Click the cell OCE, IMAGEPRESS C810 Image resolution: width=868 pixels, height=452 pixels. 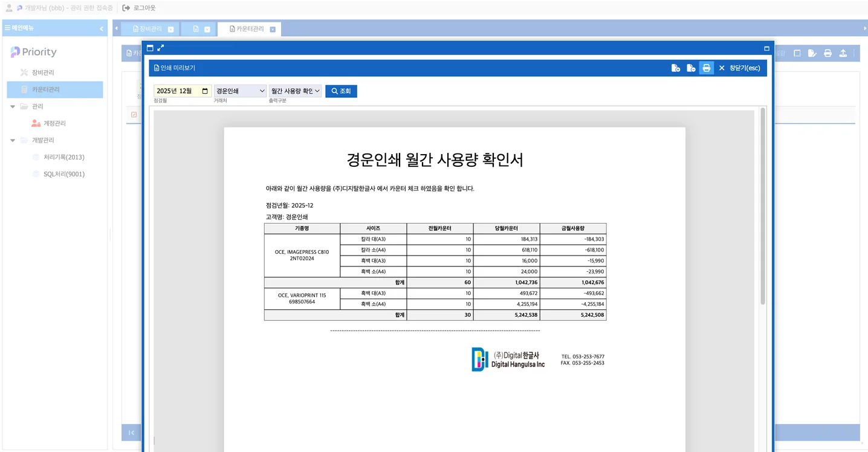click(x=302, y=255)
